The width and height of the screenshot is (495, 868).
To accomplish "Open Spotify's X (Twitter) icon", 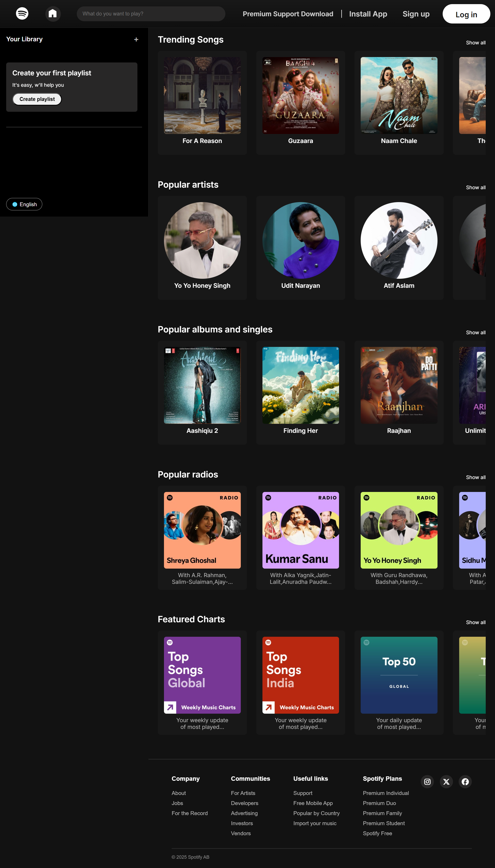I will pos(446,782).
